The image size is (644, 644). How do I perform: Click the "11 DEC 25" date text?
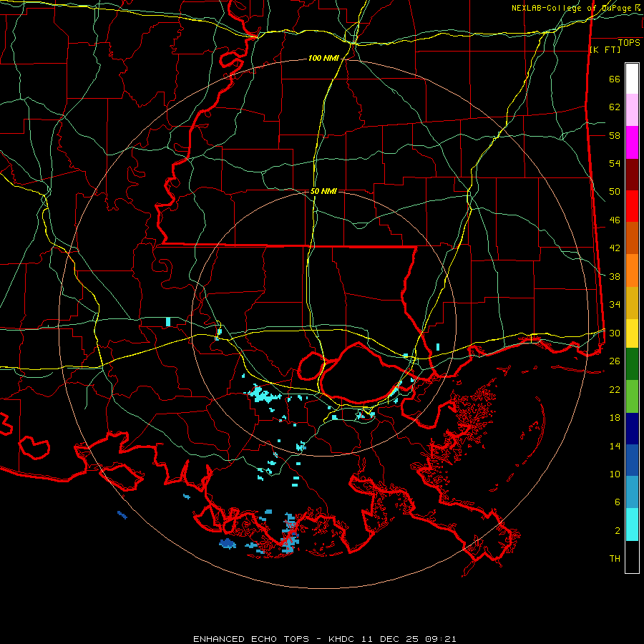[390, 639]
